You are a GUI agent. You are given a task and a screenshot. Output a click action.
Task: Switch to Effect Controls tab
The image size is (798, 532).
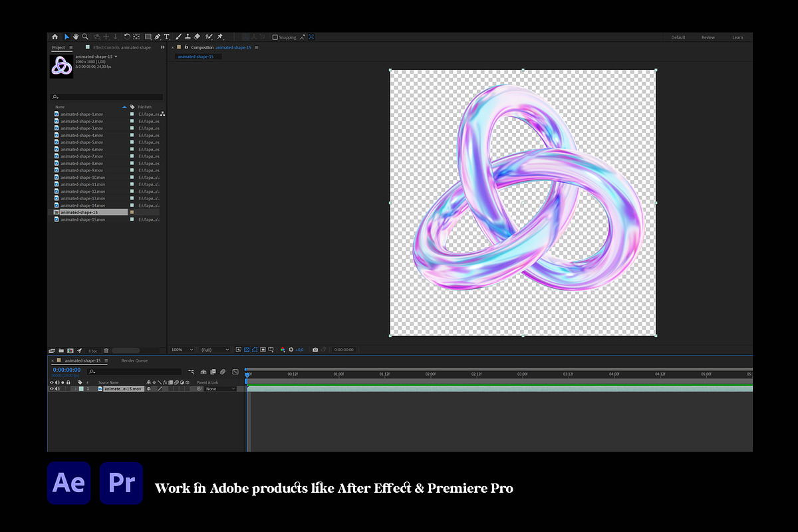pos(122,48)
